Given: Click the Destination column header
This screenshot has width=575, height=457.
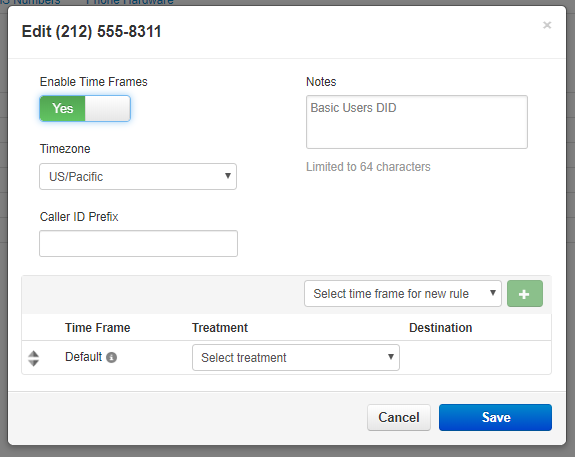Looking at the screenshot, I should 440,328.
